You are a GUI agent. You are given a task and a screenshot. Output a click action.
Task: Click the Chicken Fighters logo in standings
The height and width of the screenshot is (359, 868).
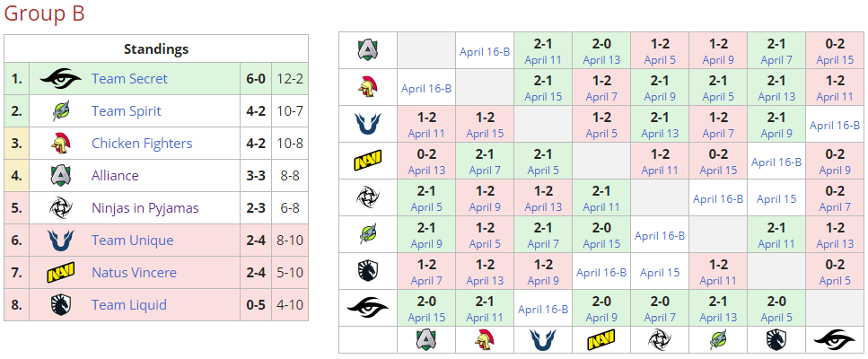61,144
